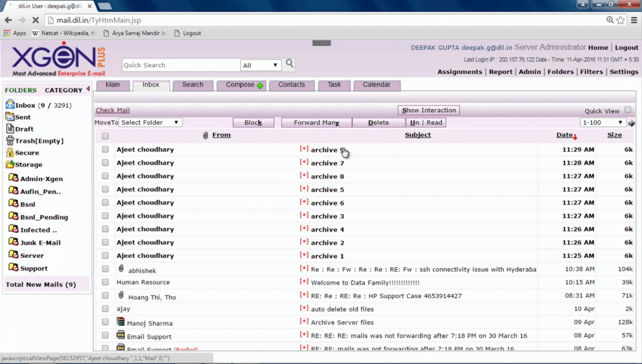
Task: Open the Select Folder MoveTo dropdown
Action: [150, 122]
